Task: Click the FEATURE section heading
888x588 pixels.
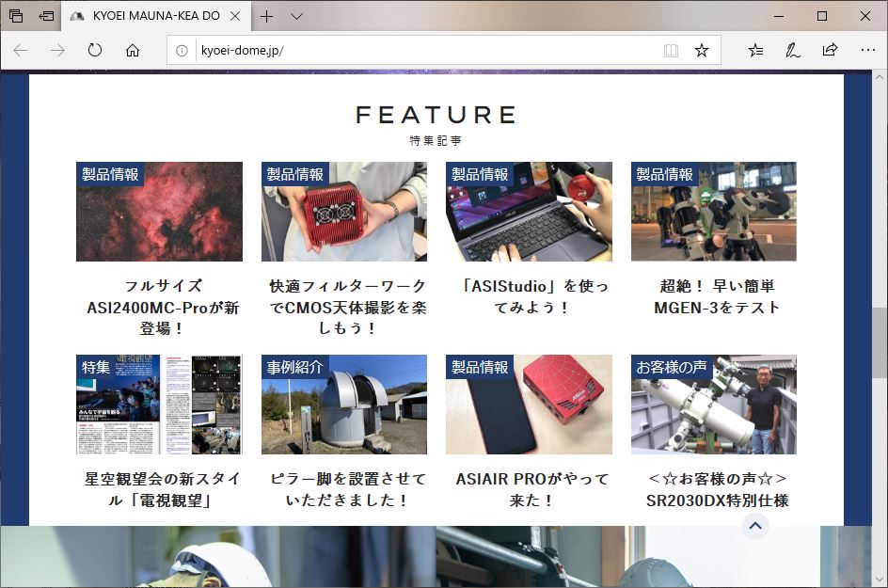Action: [436, 115]
